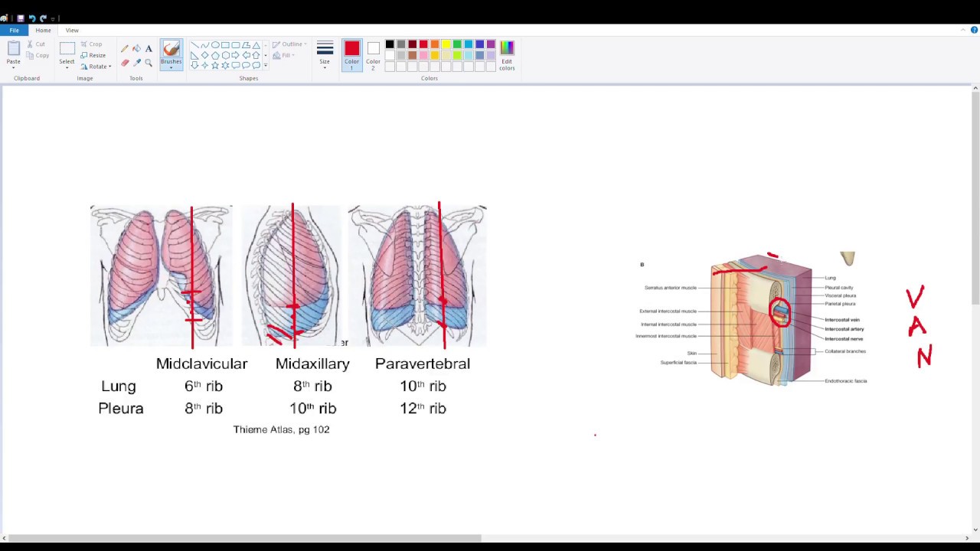Pick the orange color swatch

coord(435,44)
